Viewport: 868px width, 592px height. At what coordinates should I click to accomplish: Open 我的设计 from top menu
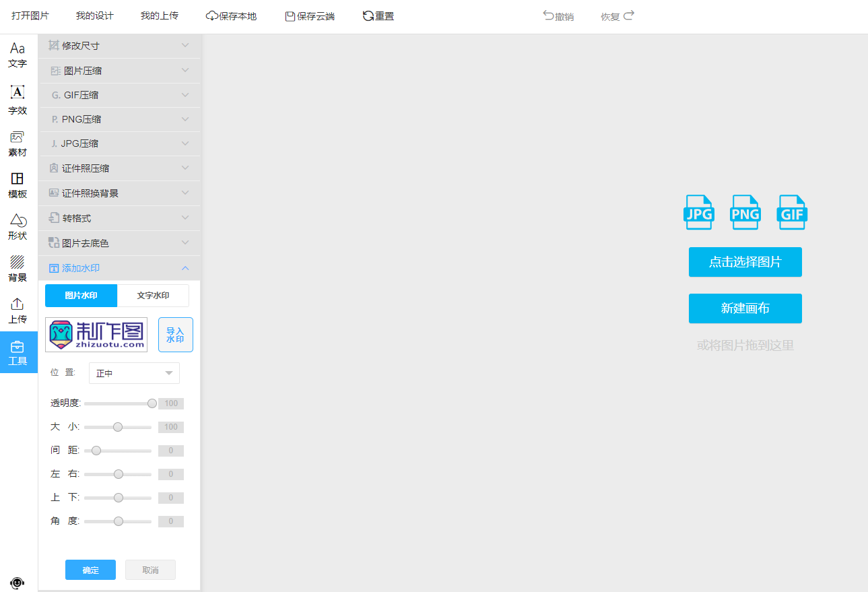(x=94, y=16)
